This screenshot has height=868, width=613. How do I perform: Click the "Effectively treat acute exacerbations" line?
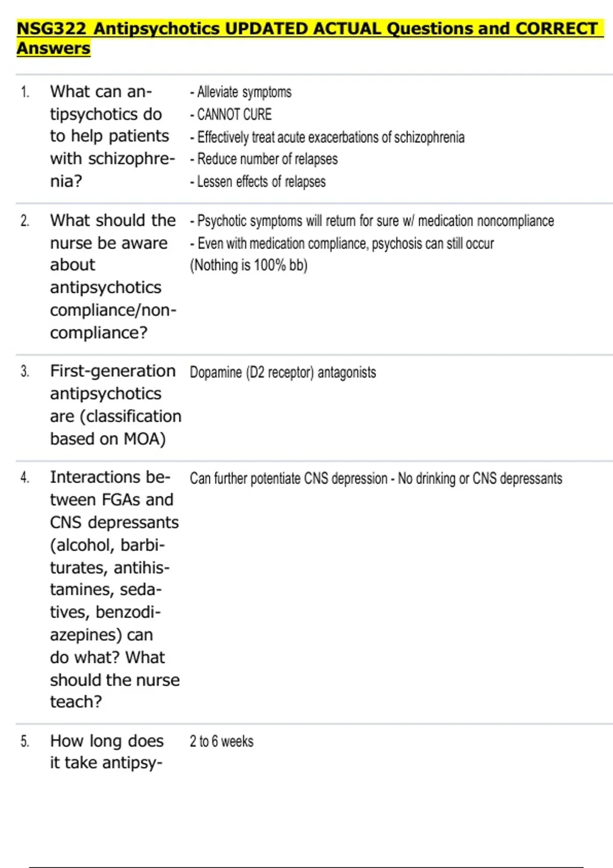[x=327, y=137]
